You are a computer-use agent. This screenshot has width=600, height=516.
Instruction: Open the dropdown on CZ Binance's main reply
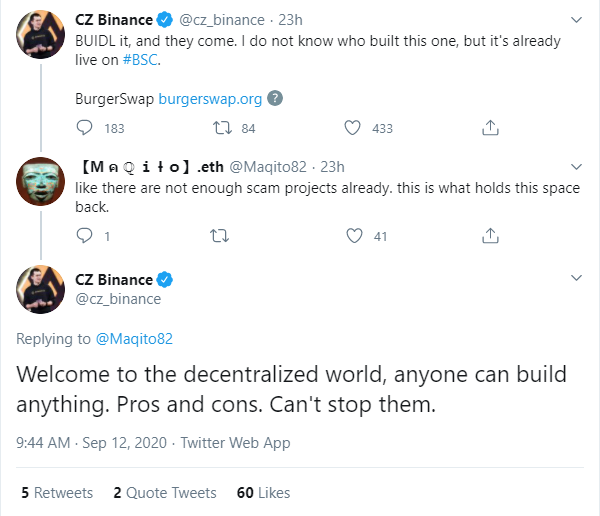[575, 277]
